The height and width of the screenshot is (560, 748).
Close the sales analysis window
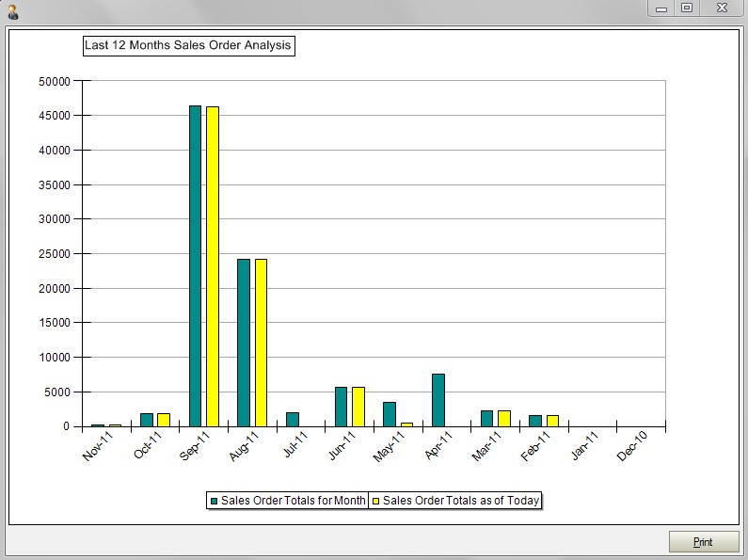pos(722,8)
